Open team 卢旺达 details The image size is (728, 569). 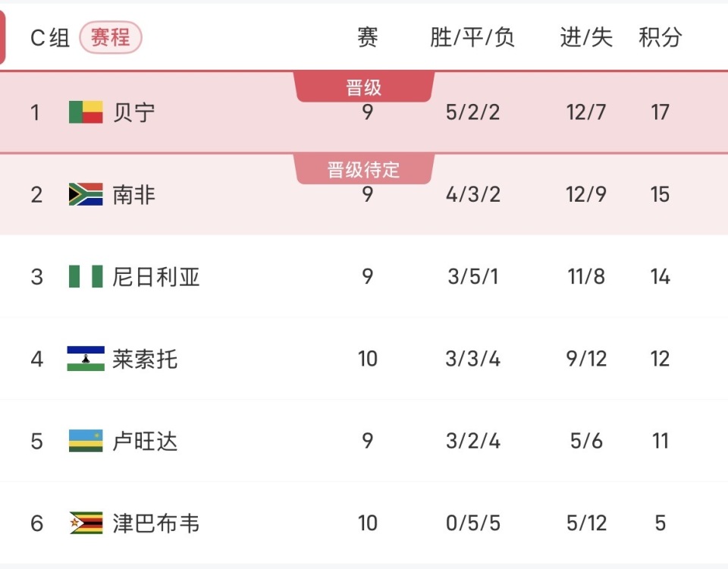(x=145, y=441)
